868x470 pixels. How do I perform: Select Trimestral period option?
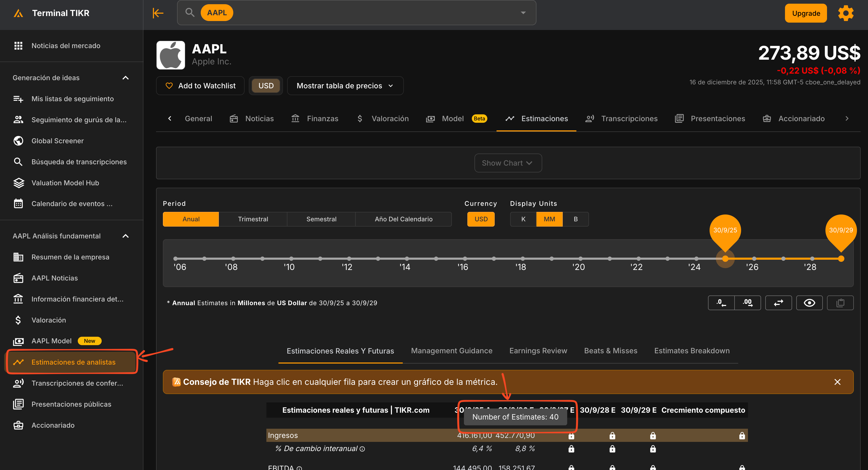tap(253, 219)
